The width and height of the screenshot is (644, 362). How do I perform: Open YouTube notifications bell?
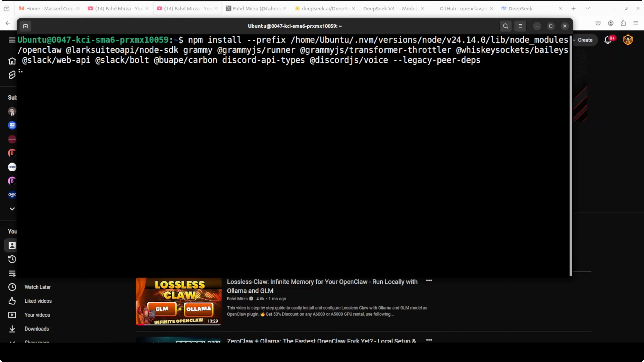coord(608,40)
